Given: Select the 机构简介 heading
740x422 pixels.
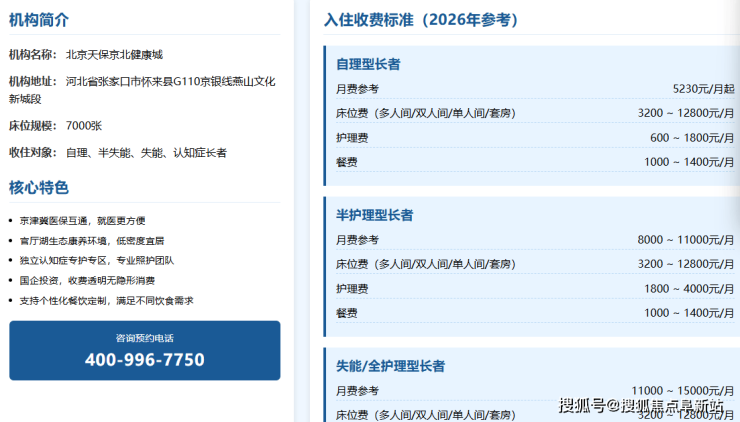Looking at the screenshot, I should click(39, 20).
